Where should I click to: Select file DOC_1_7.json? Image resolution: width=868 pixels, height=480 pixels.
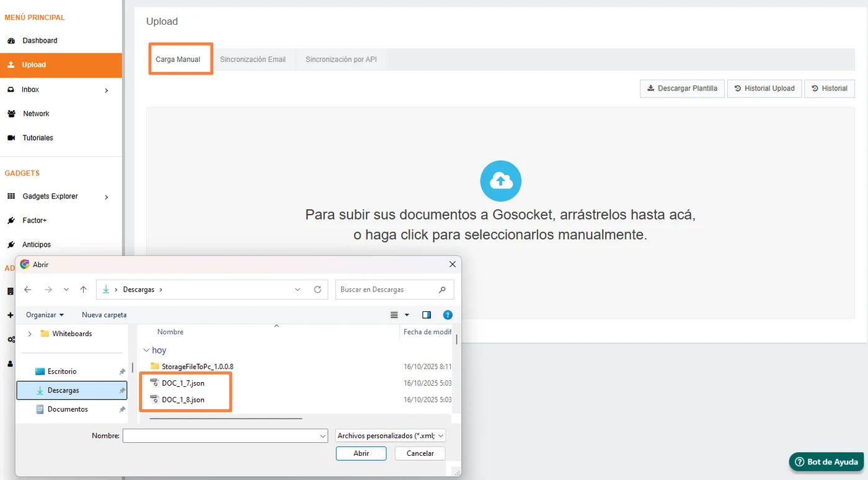pyautogui.click(x=183, y=383)
